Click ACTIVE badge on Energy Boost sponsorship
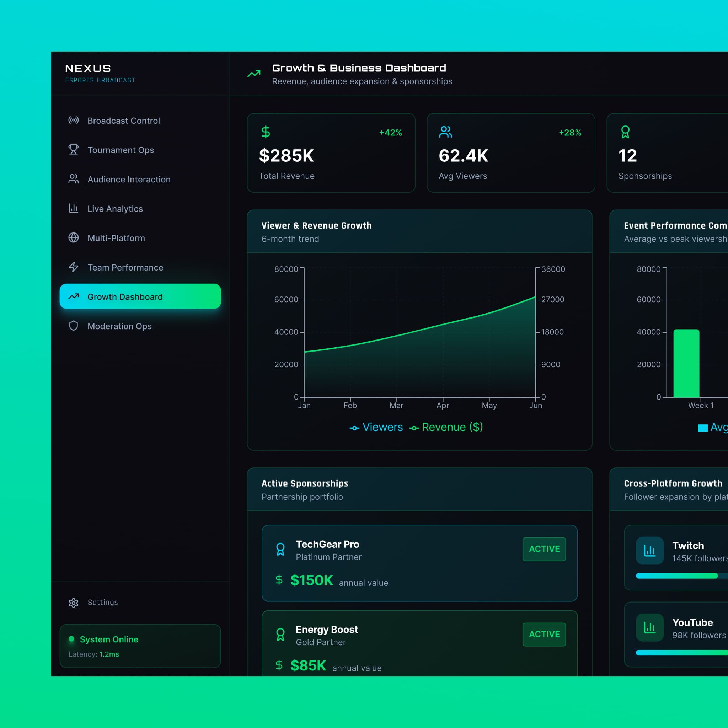Image resolution: width=728 pixels, height=728 pixels. click(x=544, y=634)
